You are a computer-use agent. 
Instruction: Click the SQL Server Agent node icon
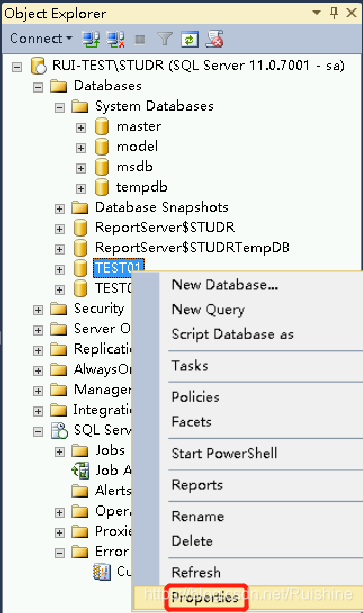tap(60, 430)
